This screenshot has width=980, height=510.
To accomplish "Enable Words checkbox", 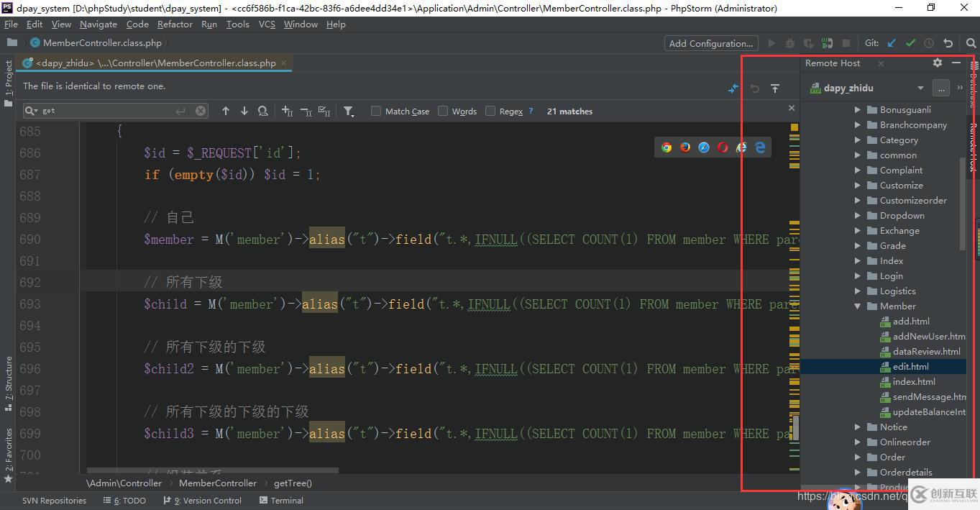I will pyautogui.click(x=443, y=111).
